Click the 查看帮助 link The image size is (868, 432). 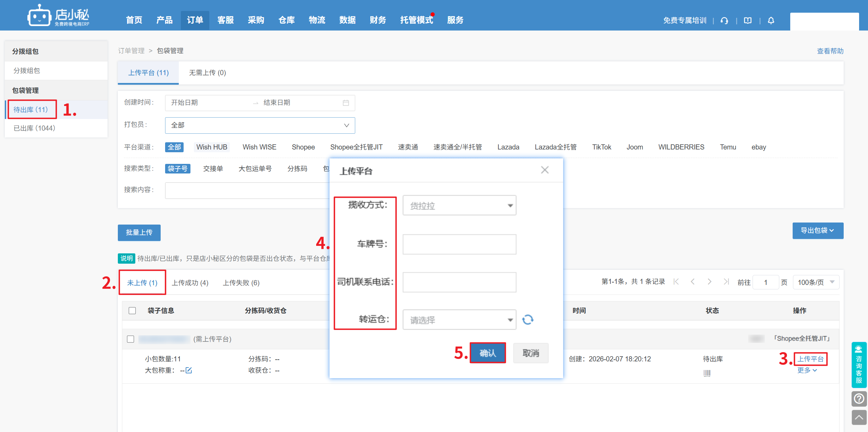click(830, 51)
